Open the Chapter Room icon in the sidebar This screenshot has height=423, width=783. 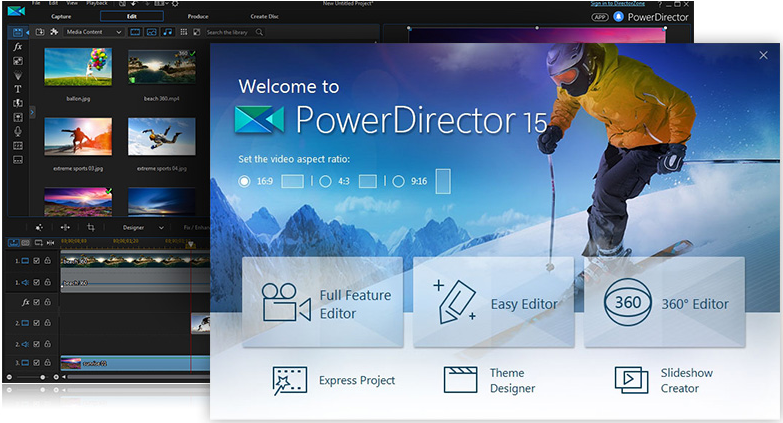(17, 146)
